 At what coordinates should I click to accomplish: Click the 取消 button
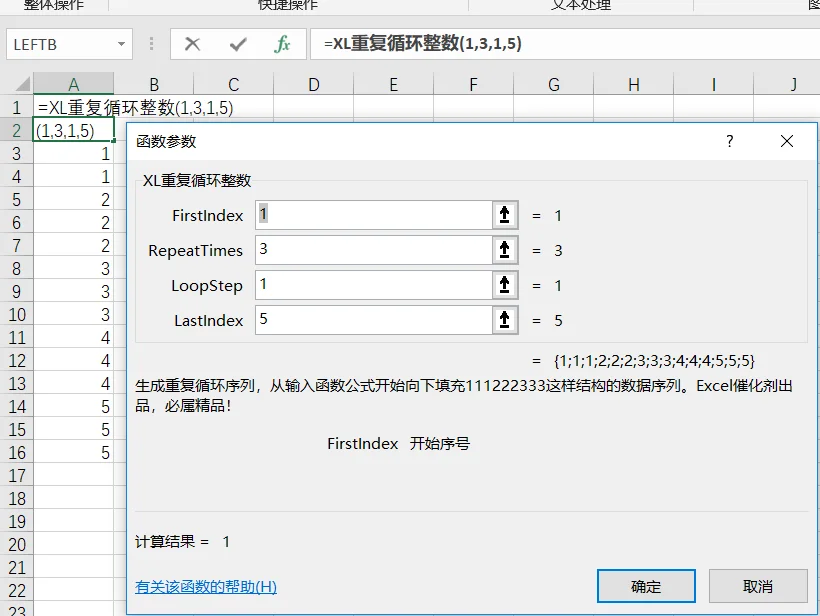tap(758, 586)
